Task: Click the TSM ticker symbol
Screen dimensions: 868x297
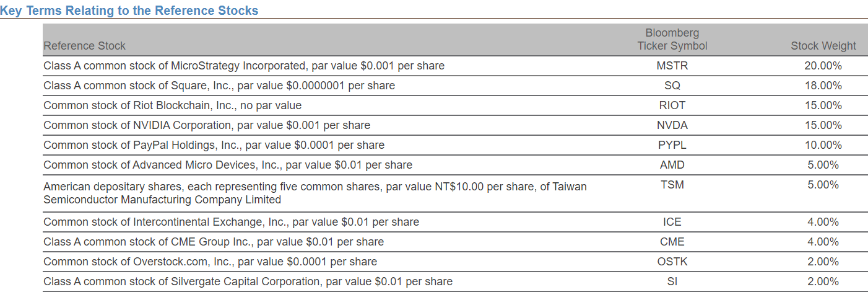Action: pos(672,185)
